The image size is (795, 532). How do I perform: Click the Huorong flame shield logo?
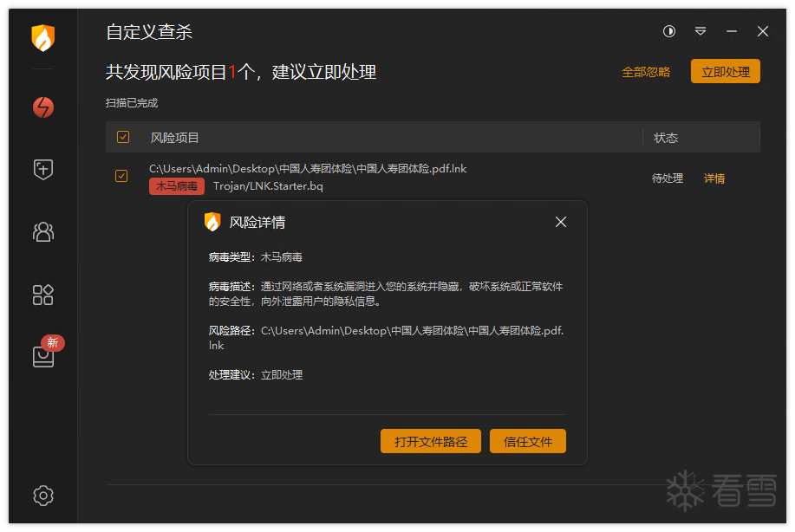[43, 37]
